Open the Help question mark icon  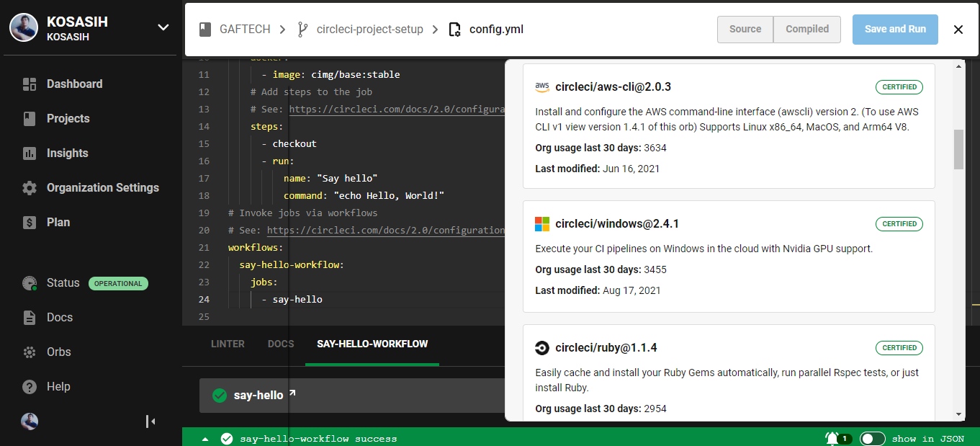point(30,387)
